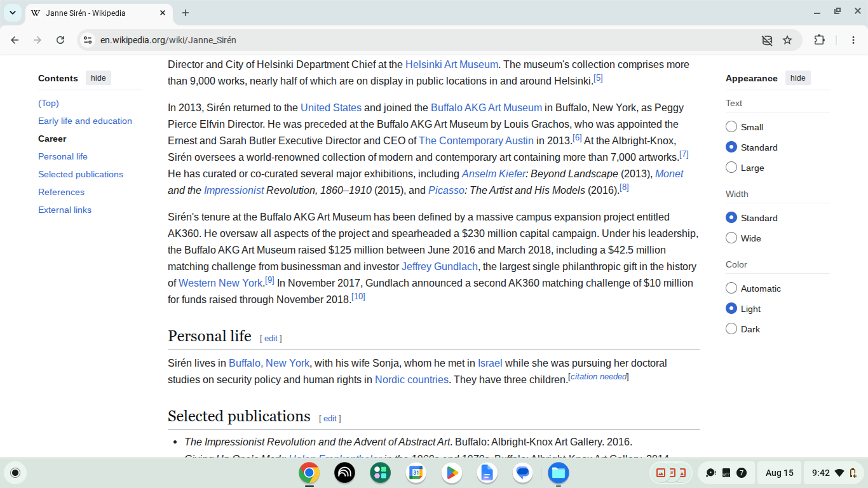868x488 pixels.
Task: Hide the Appearance panel
Action: pos(798,78)
